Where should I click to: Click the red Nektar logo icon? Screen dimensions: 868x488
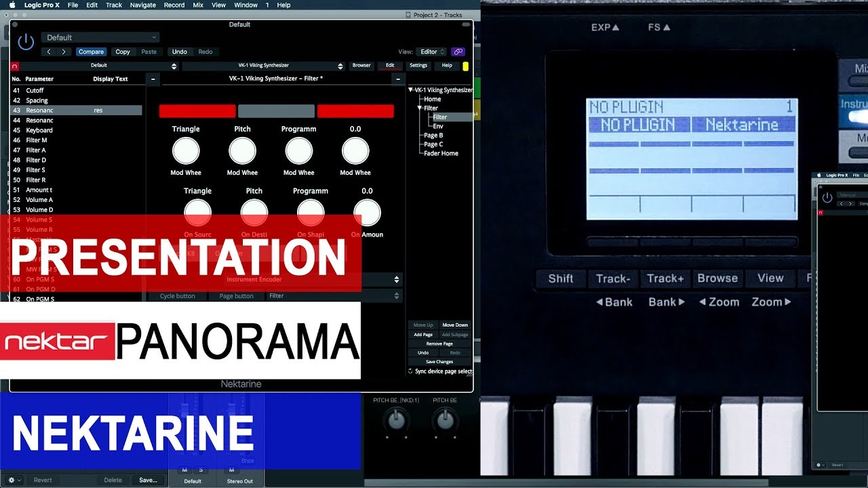click(15, 66)
